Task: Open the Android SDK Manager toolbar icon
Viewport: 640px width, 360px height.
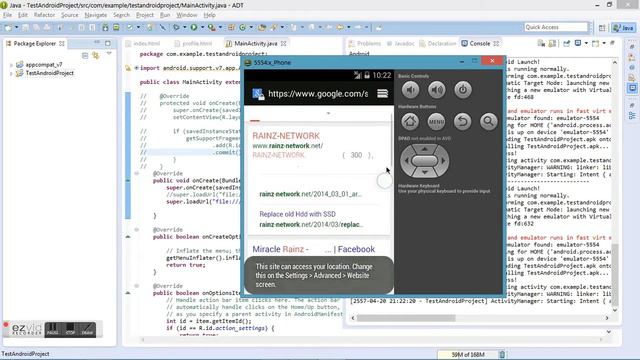Action: point(105,27)
